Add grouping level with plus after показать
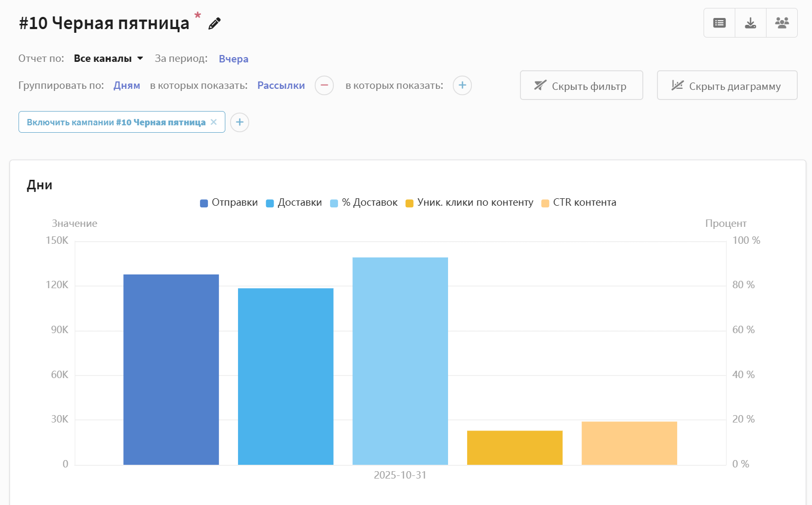812x505 pixels. click(x=462, y=85)
